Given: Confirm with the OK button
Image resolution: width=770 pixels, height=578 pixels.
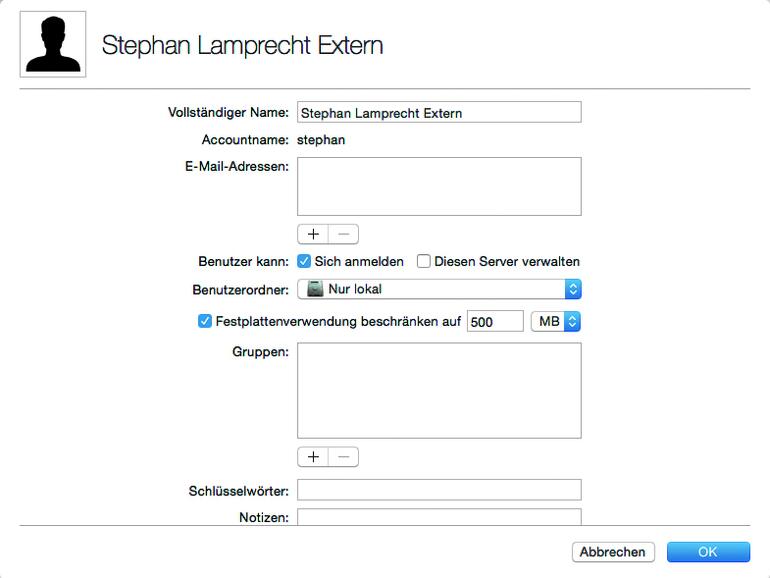Looking at the screenshot, I should [708, 552].
